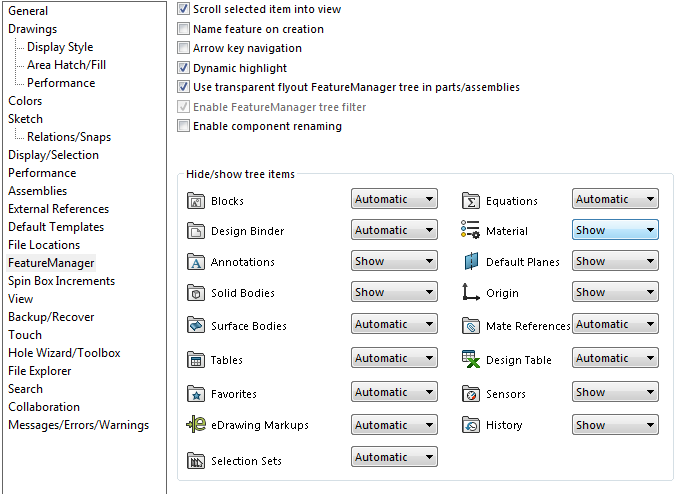Enable Name feature on creation
693x494 pixels.
183,30
